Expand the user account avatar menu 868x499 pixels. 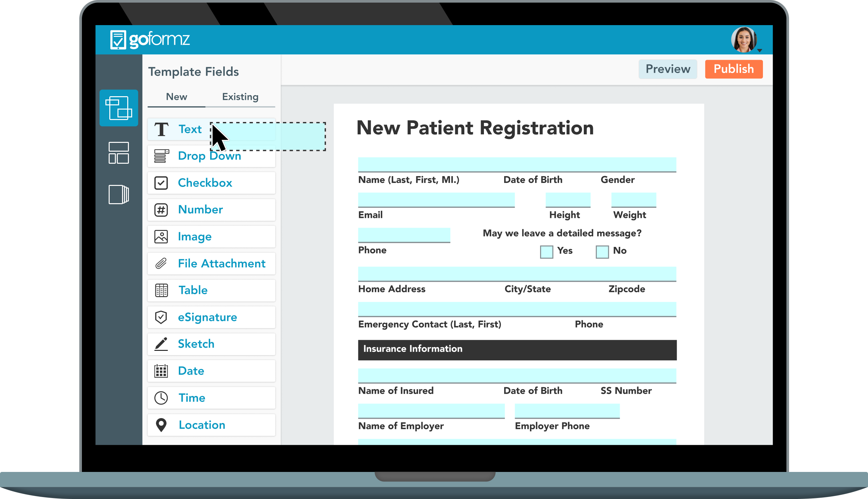(x=746, y=39)
